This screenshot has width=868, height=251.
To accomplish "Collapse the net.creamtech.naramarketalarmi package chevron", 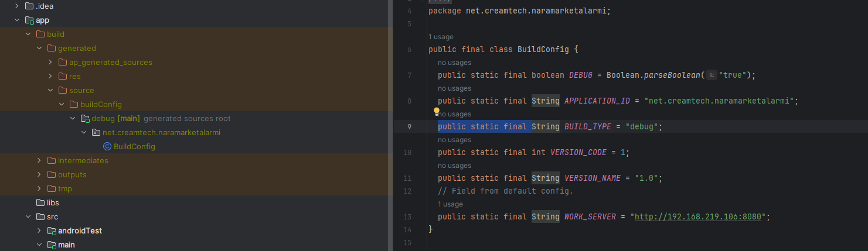I will (84, 132).
